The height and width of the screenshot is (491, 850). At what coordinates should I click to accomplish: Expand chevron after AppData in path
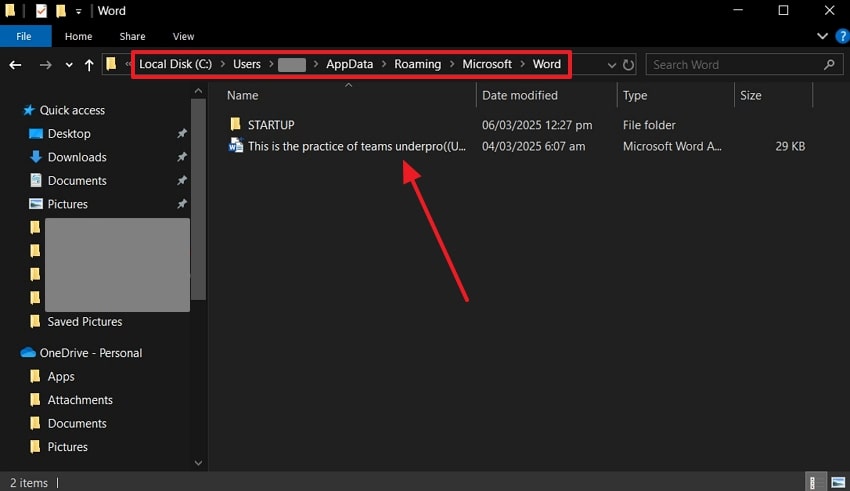point(384,64)
